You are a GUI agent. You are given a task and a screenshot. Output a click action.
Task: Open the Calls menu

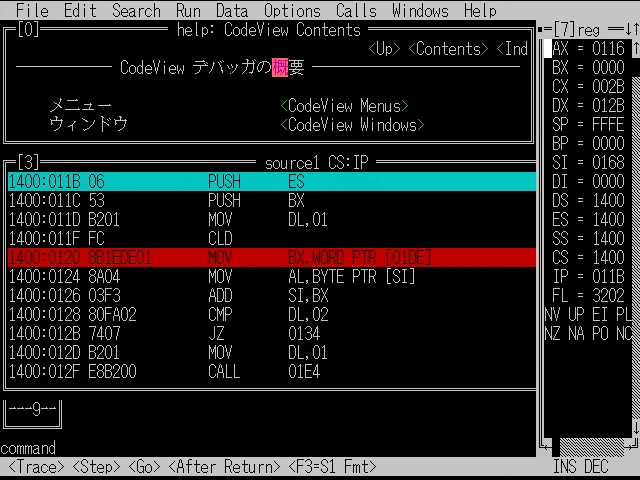356,10
